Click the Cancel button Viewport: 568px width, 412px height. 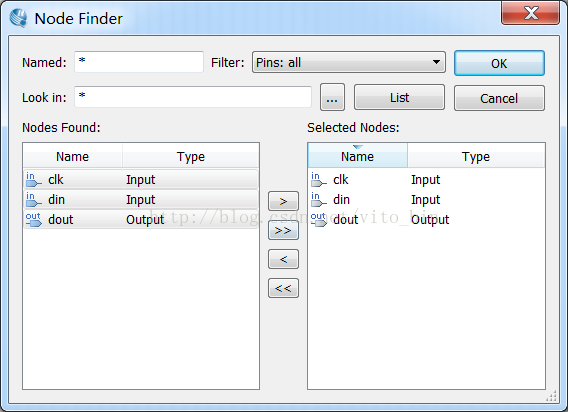click(499, 98)
